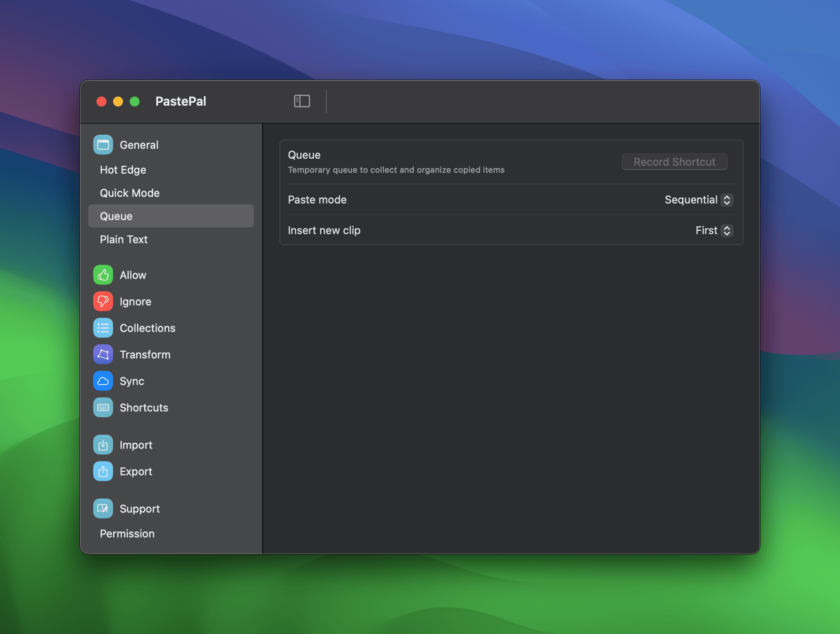The width and height of the screenshot is (840, 634).
Task: Click the green thumbs-up Allow icon
Action: tap(103, 275)
